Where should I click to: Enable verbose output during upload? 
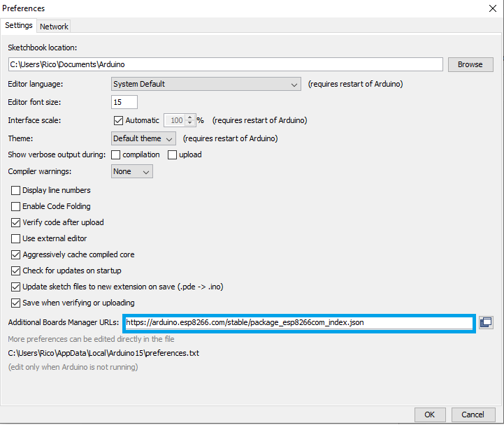[x=172, y=155]
